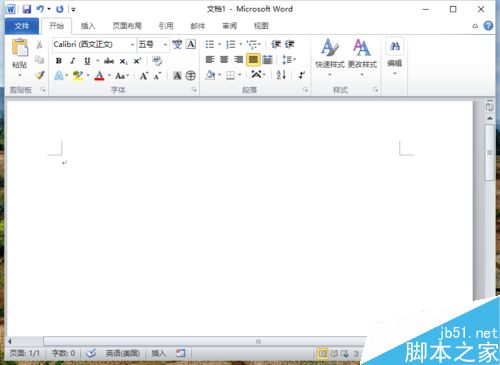Click word count 字数: 0 status
500x365 pixels.
click(x=63, y=353)
